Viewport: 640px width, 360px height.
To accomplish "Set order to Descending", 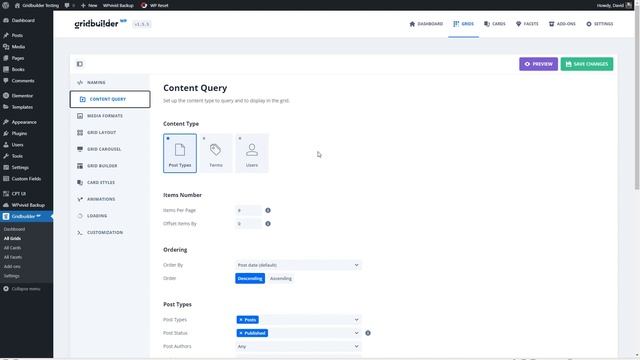I will pos(250,278).
